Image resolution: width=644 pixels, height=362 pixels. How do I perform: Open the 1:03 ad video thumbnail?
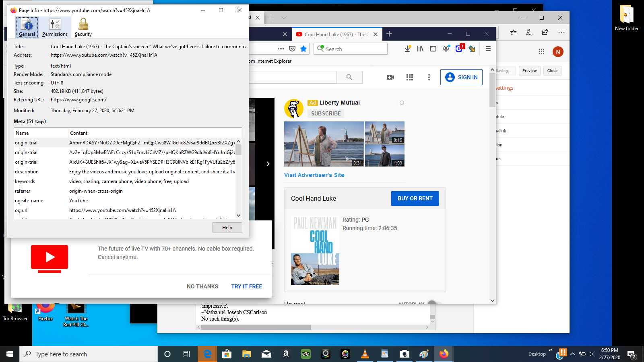click(x=385, y=155)
